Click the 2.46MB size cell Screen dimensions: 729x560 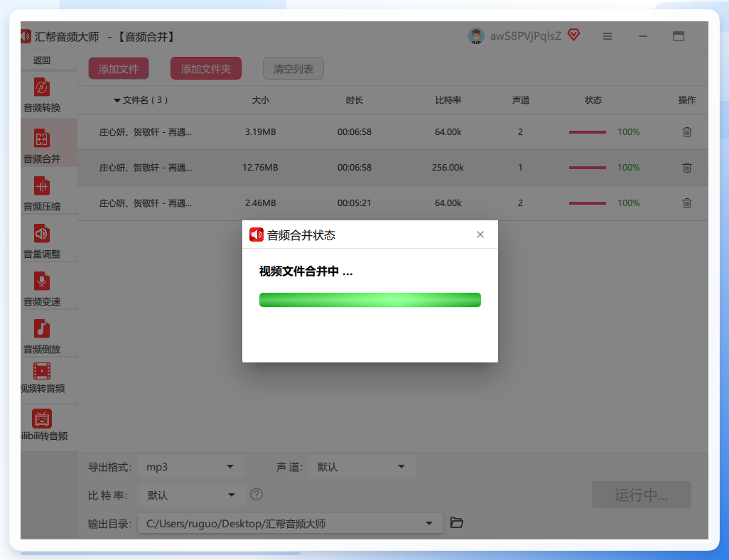pos(260,203)
